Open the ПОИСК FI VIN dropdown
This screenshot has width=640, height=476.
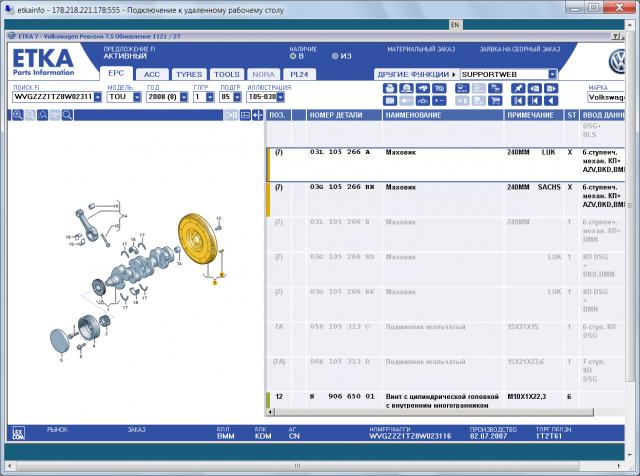98,97
